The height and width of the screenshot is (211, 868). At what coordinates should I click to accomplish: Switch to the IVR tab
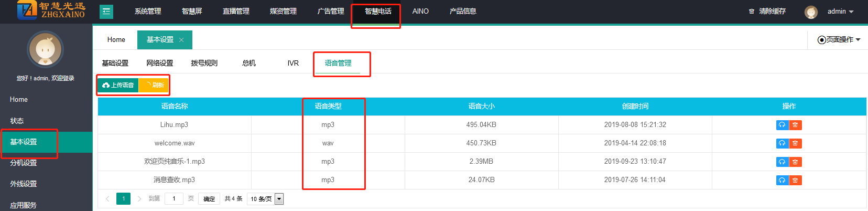(293, 63)
